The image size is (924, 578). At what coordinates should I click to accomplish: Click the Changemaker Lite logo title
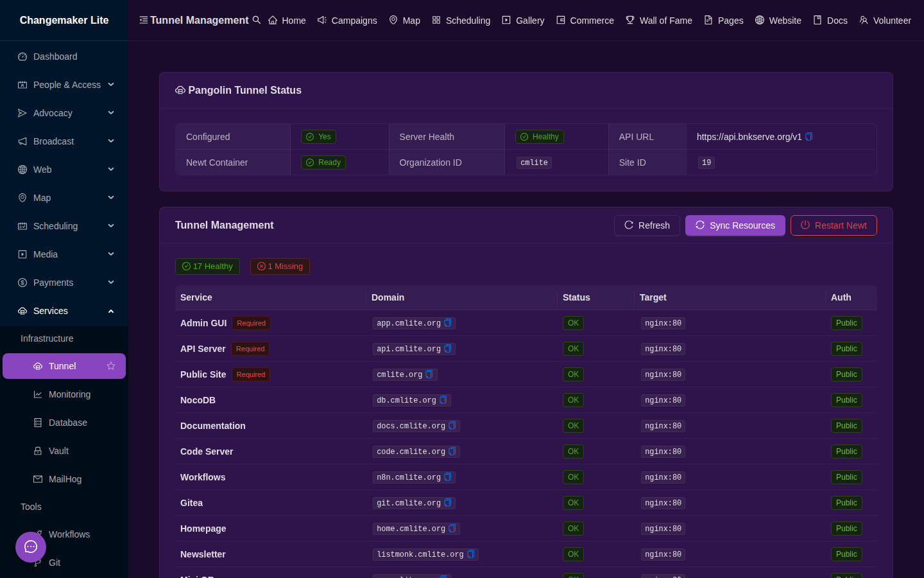[x=64, y=20]
